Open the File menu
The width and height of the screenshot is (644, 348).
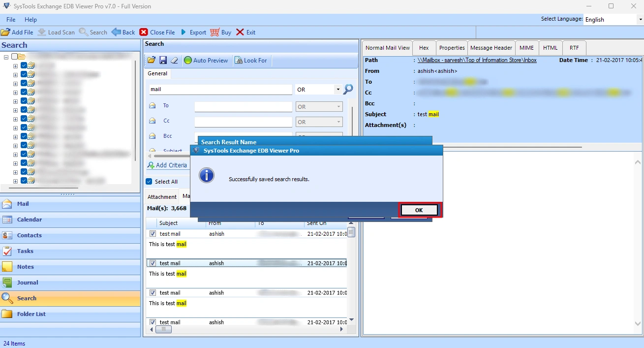11,20
